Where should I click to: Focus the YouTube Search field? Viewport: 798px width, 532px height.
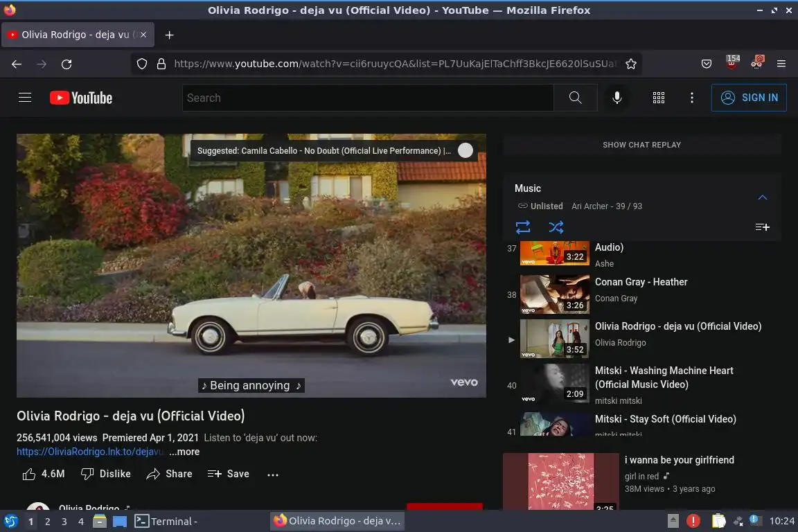tap(367, 98)
